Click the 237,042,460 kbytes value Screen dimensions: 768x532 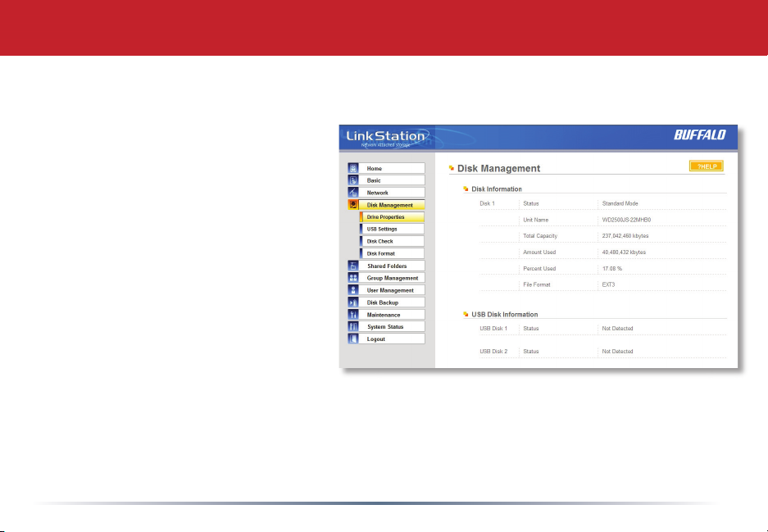[x=625, y=235]
